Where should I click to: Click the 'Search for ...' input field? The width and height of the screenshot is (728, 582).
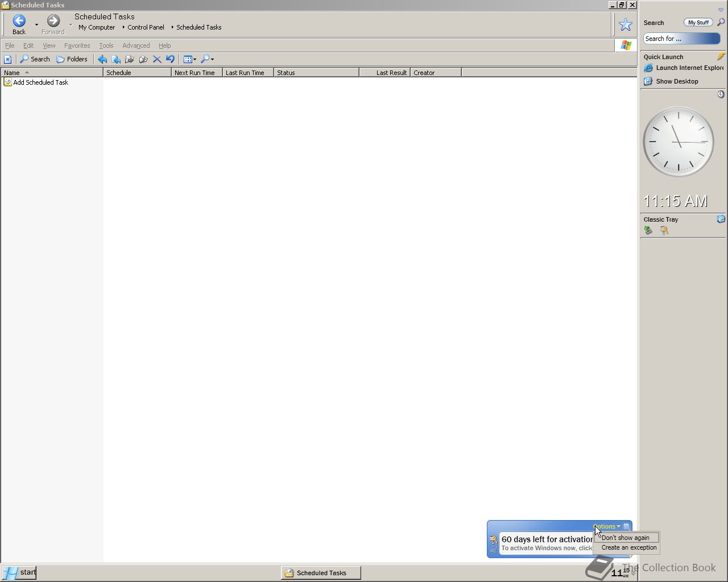coord(681,39)
